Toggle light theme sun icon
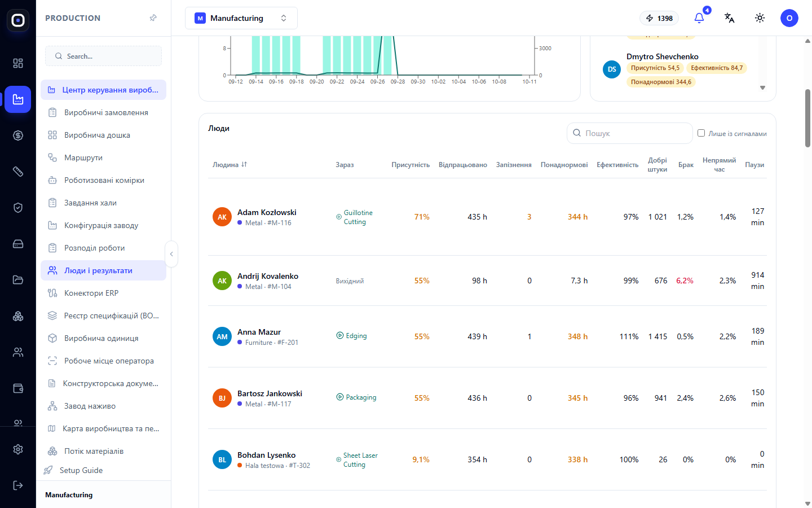This screenshot has width=812, height=508. pyautogui.click(x=760, y=18)
